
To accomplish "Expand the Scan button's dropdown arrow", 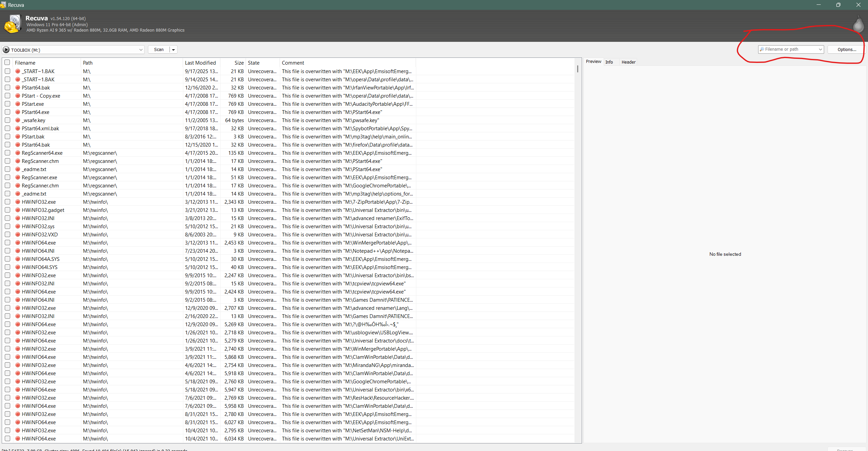I will coord(173,50).
